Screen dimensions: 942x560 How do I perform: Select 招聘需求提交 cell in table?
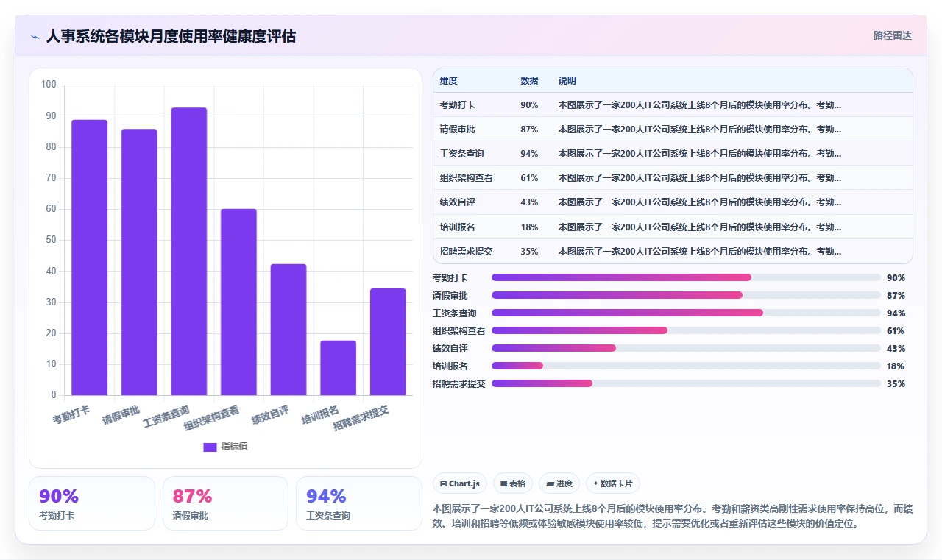click(x=466, y=252)
